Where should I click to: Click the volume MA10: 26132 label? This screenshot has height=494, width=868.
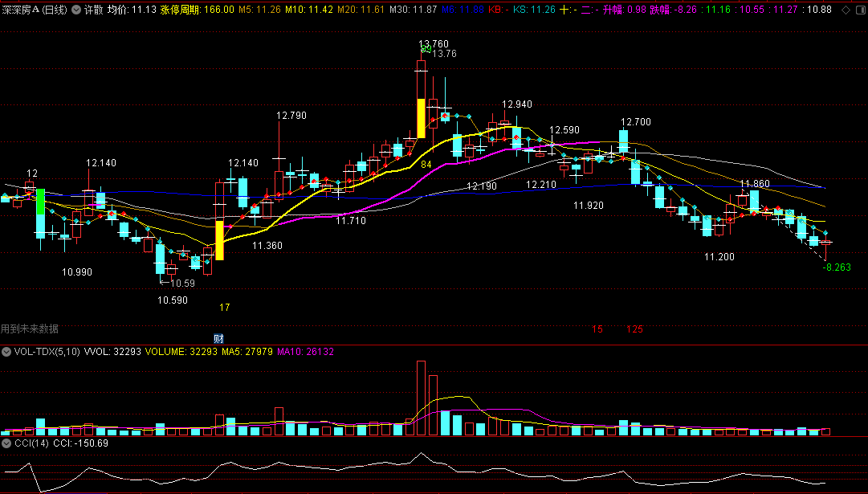tap(306, 352)
